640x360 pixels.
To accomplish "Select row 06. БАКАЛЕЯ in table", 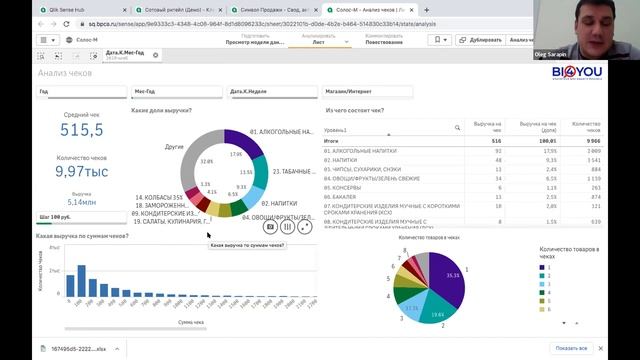I will (x=340, y=197).
